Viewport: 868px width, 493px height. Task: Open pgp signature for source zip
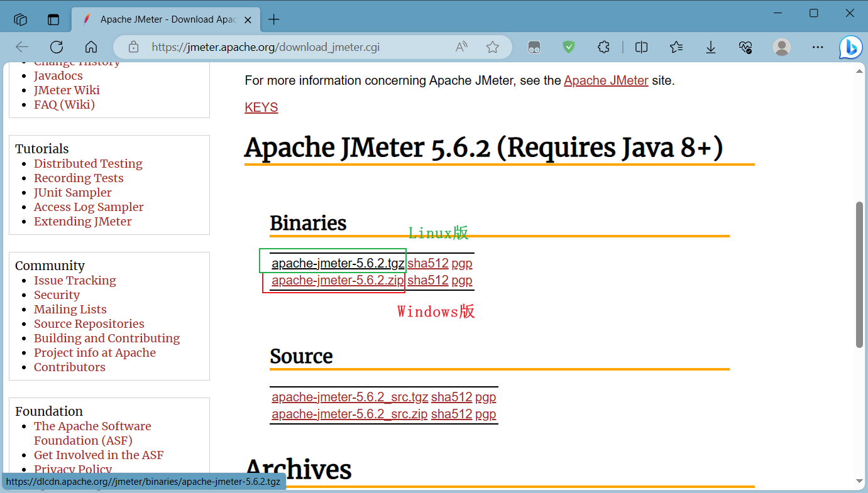pyautogui.click(x=486, y=414)
